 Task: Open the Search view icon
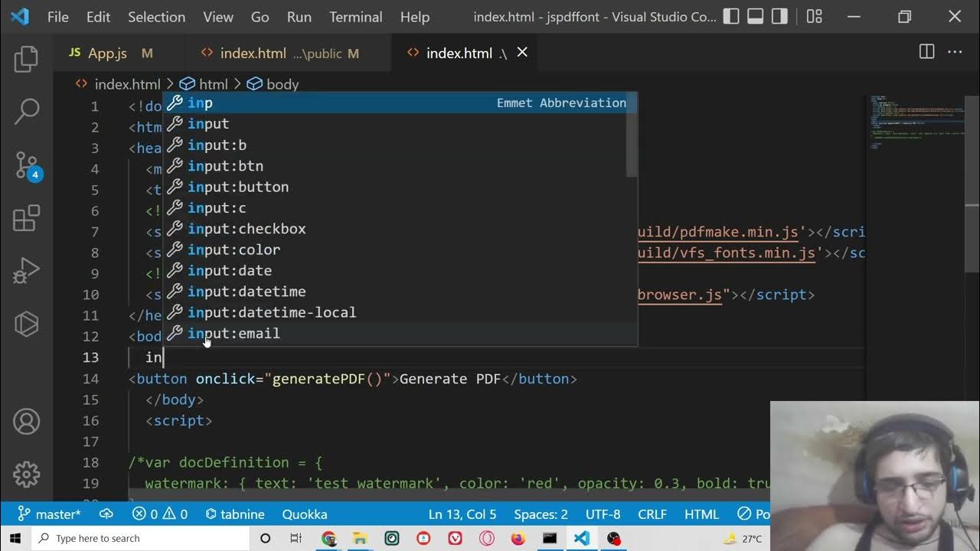(26, 112)
